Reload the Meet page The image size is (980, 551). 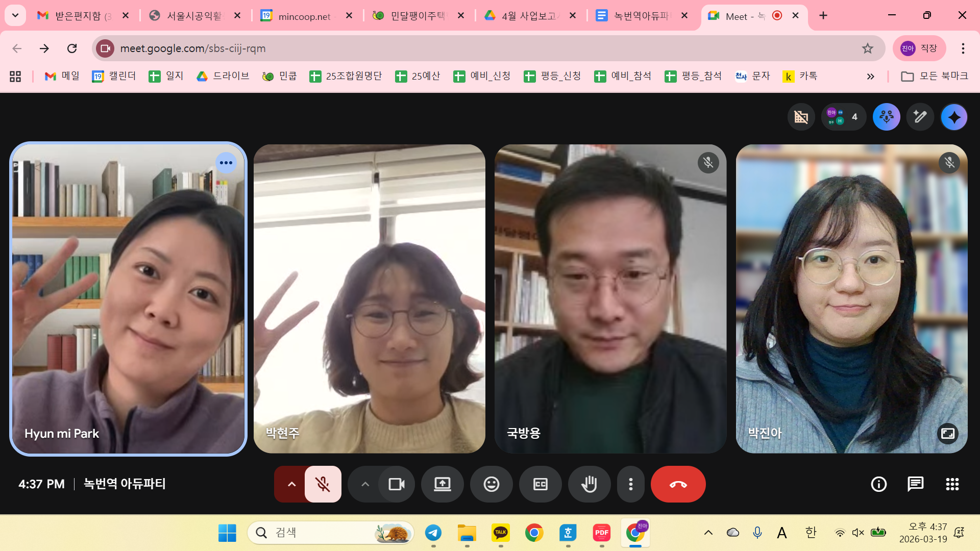(72, 48)
